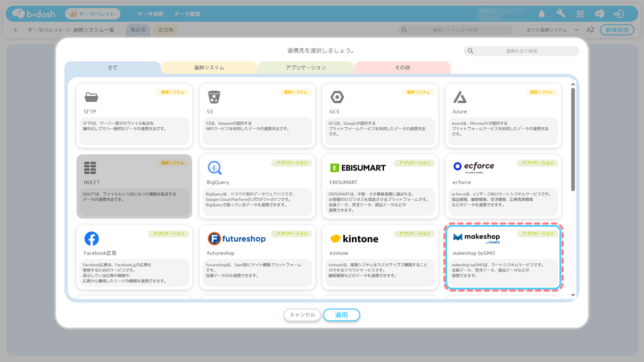Select the HULFT grid icon
Image resolution: width=644 pixels, height=362 pixels.
click(90, 168)
